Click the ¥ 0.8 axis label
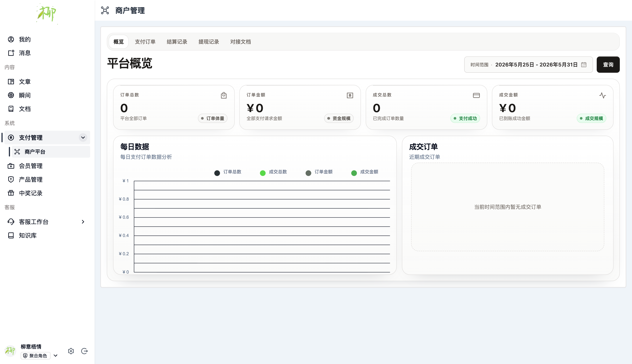Viewport: 632px width, 364px height. (124, 199)
